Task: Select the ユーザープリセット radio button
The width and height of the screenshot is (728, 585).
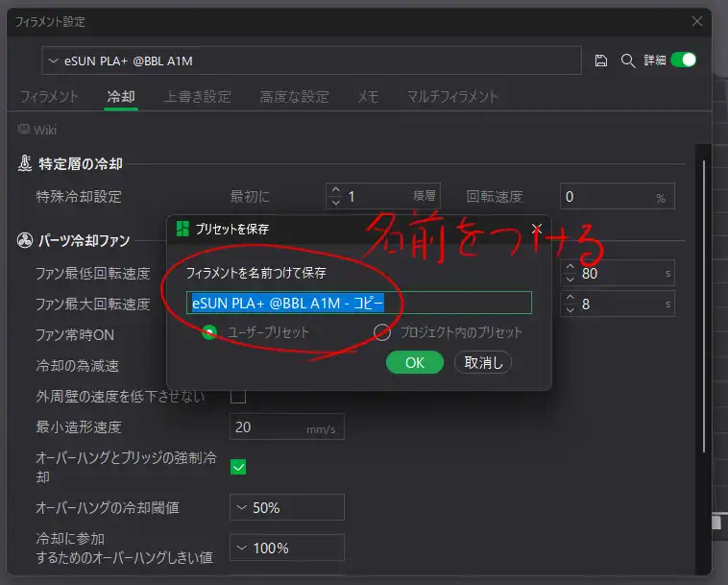Action: pos(209,332)
